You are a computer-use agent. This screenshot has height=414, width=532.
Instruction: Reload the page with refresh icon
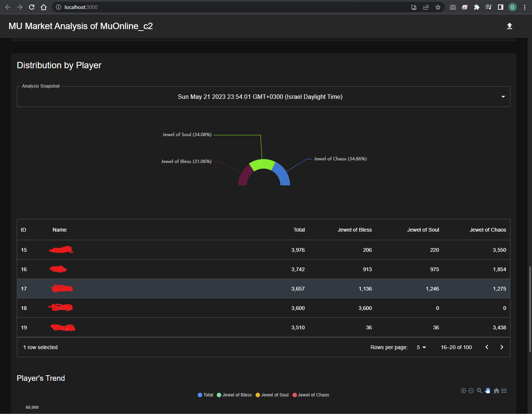tap(32, 7)
